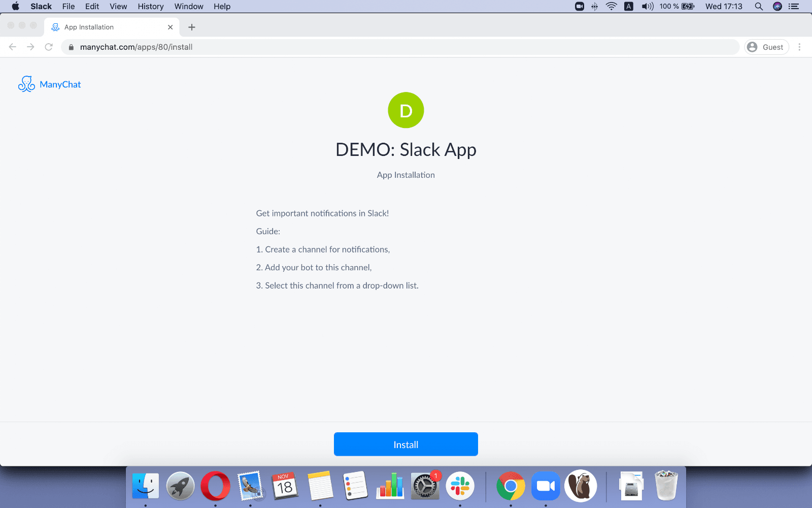Open the Window menu

189,7
